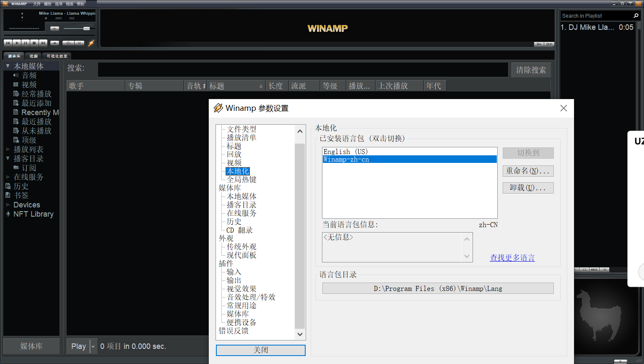Toggle shuffle playback button
The height and width of the screenshot is (364, 644).
click(68, 43)
